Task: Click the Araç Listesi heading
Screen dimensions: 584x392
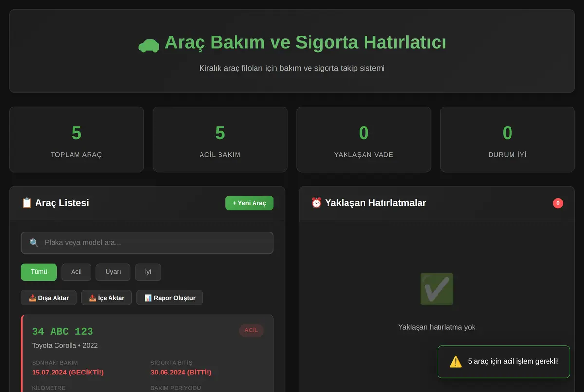Action: coord(62,203)
